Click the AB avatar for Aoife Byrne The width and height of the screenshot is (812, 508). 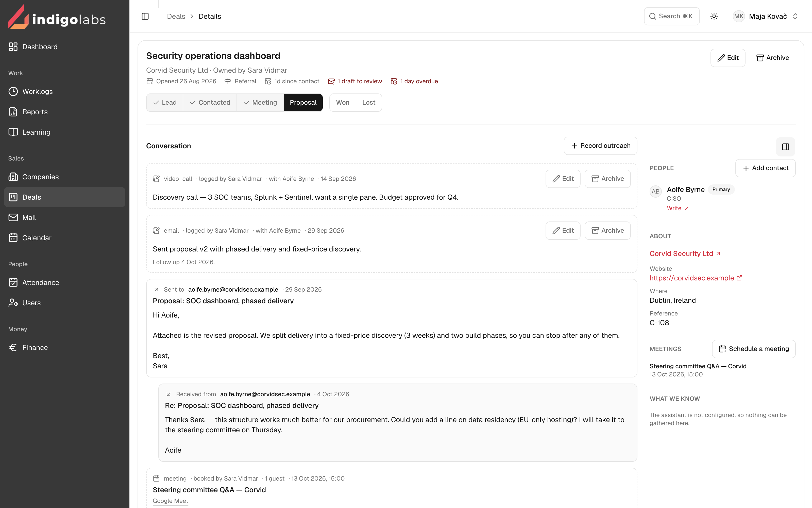(x=655, y=192)
